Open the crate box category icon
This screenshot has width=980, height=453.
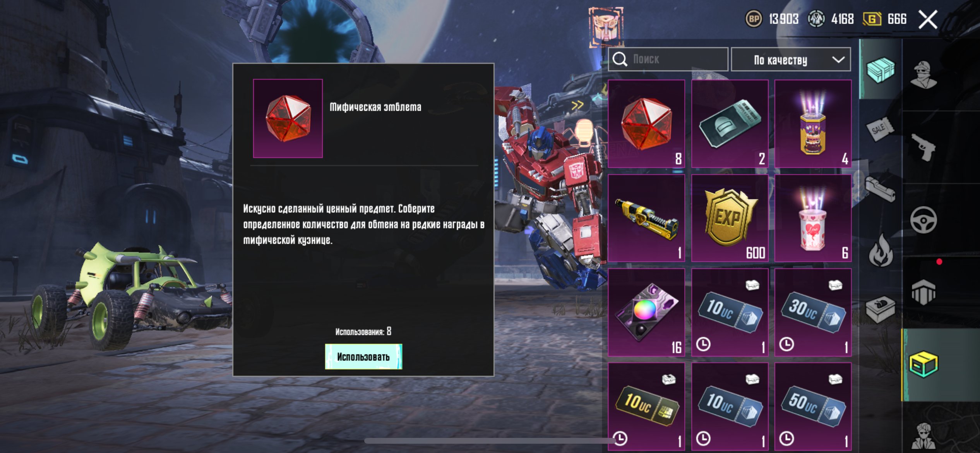click(880, 70)
